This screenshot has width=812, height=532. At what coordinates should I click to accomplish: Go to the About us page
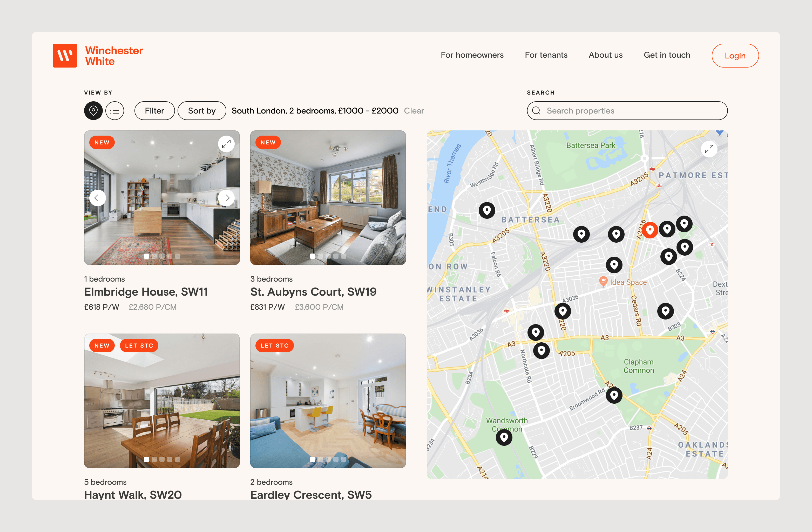tap(605, 55)
